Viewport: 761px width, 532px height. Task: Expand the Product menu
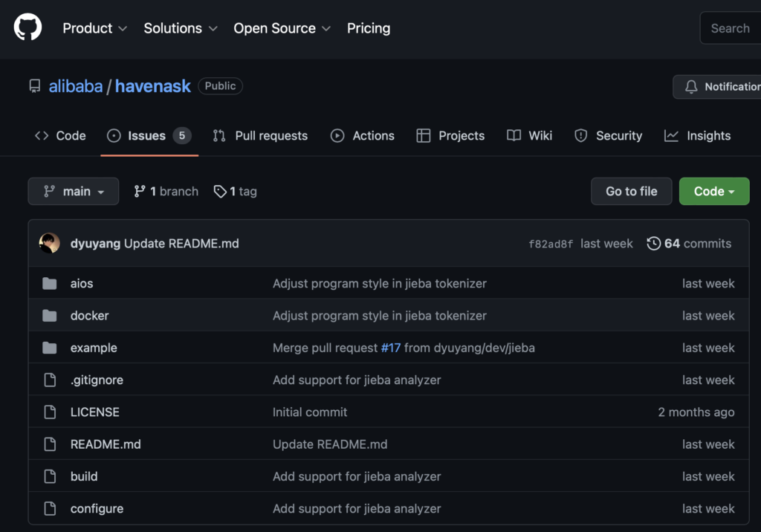(94, 28)
